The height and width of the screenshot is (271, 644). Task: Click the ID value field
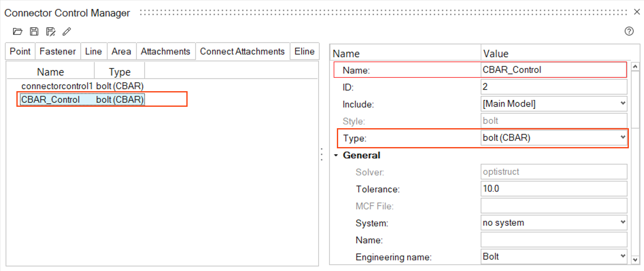click(552, 87)
